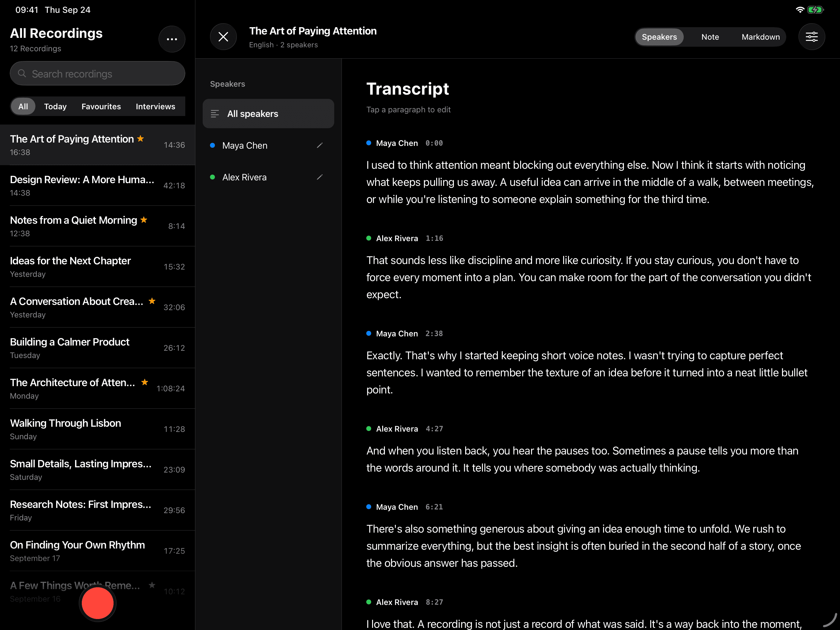Select the Interviews filter tab
This screenshot has width=840, height=630.
(156, 106)
